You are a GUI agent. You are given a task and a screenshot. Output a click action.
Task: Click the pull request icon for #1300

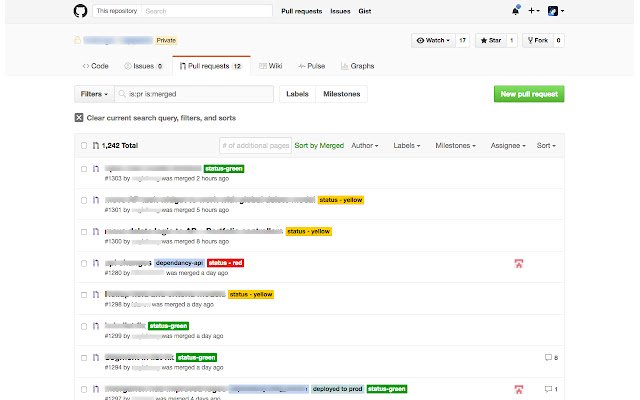(x=96, y=231)
